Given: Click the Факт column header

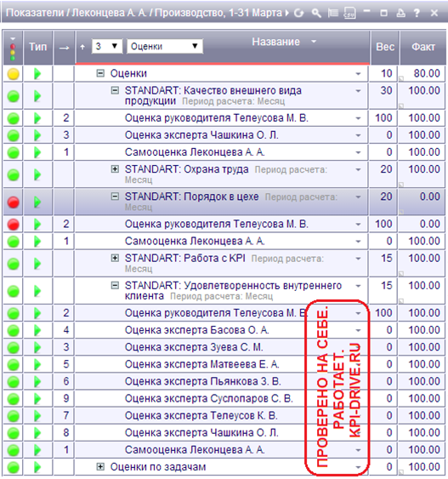Looking at the screenshot, I should [x=423, y=47].
